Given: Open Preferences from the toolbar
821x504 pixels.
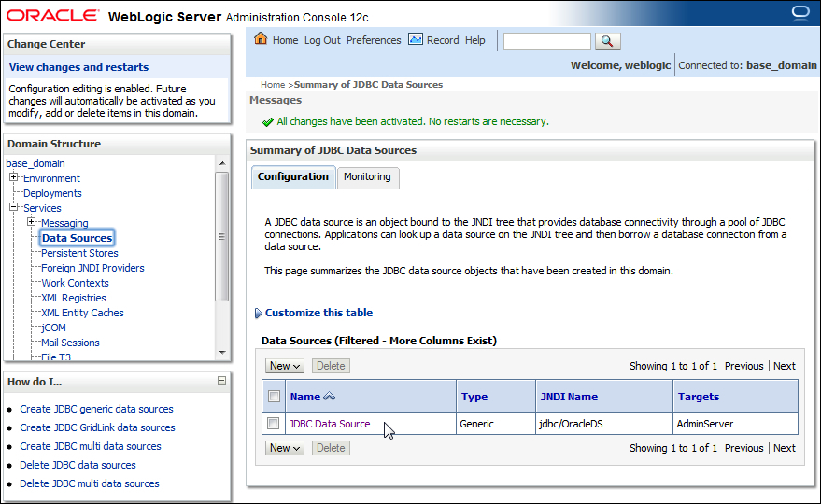Looking at the screenshot, I should coord(374,40).
